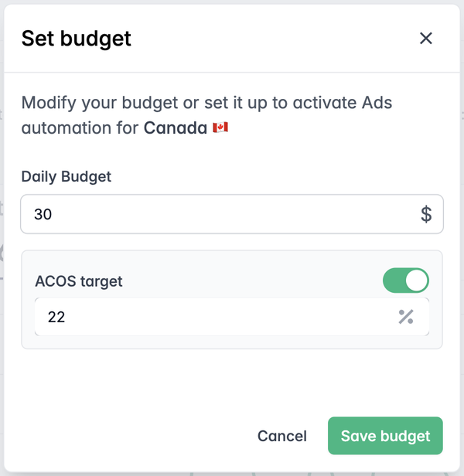Image resolution: width=464 pixels, height=476 pixels.
Task: Click the "Set budget" dialog title
Action: [x=76, y=39]
